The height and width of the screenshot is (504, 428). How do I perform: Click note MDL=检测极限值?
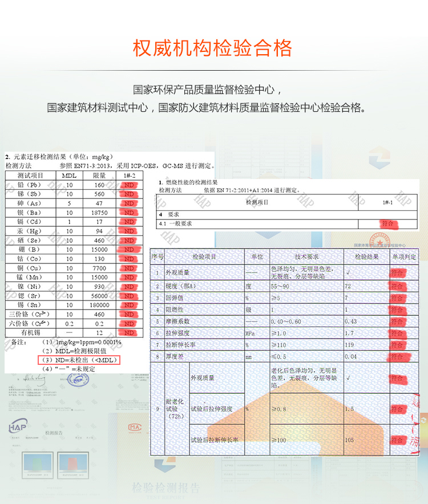pyautogui.click(x=81, y=351)
